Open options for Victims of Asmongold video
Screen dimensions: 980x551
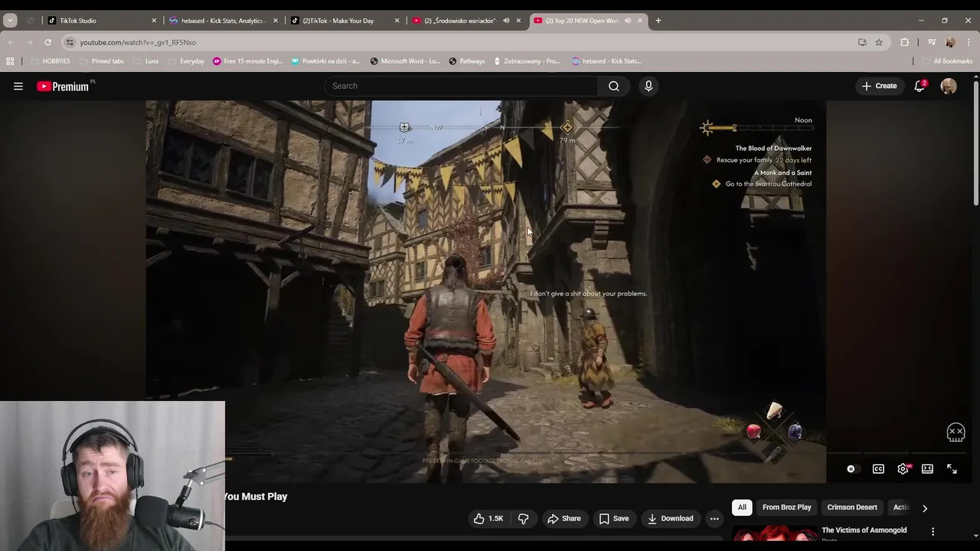pos(933,531)
